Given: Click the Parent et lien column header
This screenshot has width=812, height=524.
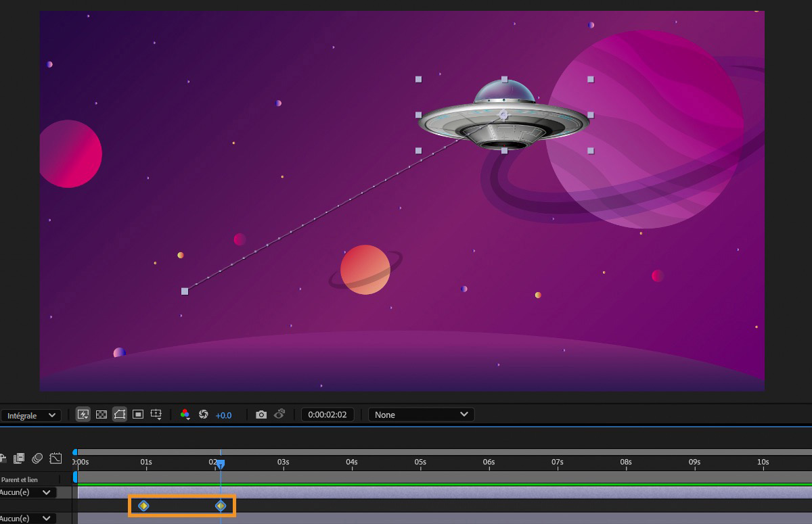Looking at the screenshot, I should pyautogui.click(x=19, y=479).
